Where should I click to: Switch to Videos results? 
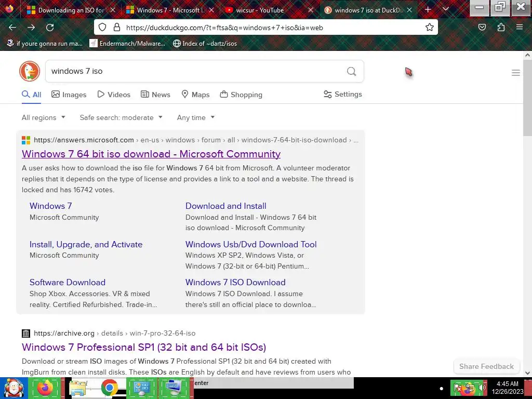[114, 95]
